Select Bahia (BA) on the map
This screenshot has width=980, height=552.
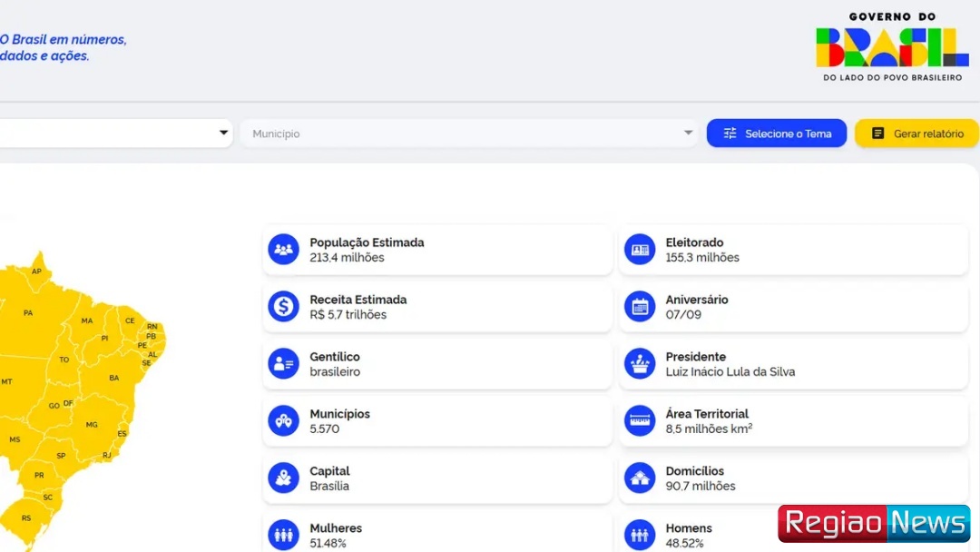pyautogui.click(x=113, y=378)
